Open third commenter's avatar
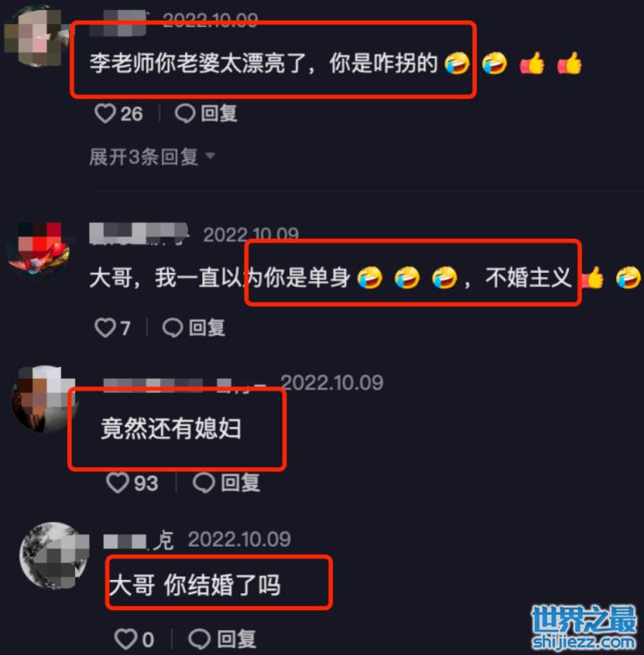The width and height of the screenshot is (644, 655). (x=45, y=399)
